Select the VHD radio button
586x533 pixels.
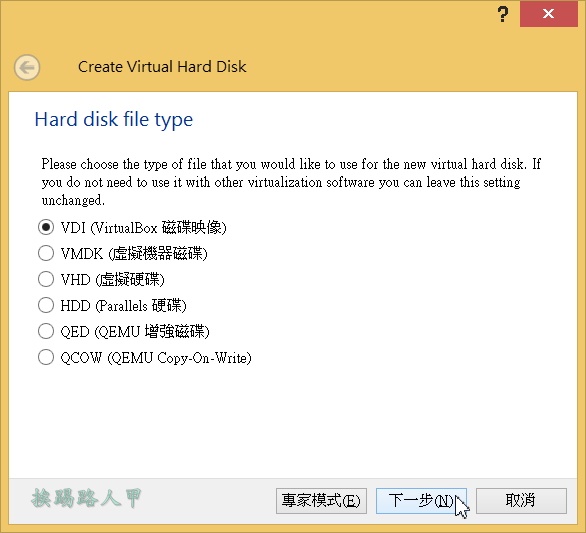click(x=46, y=279)
